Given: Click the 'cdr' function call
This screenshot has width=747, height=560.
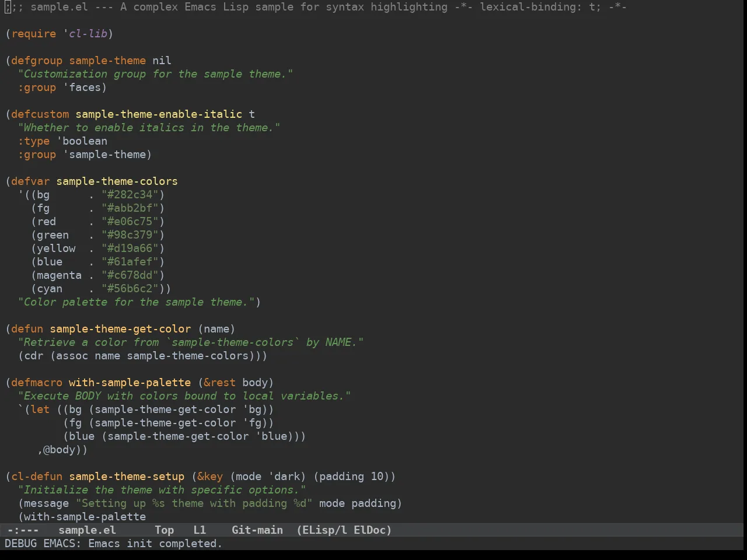Looking at the screenshot, I should 34,356.
